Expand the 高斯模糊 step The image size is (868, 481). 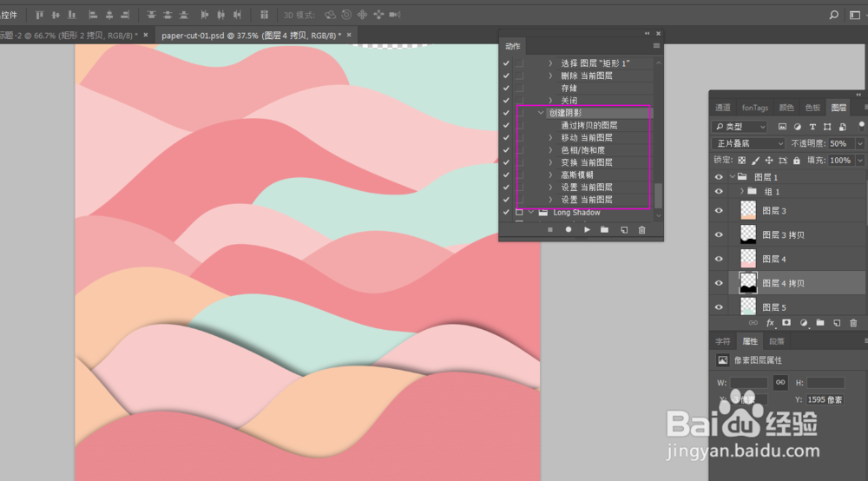pyautogui.click(x=550, y=175)
